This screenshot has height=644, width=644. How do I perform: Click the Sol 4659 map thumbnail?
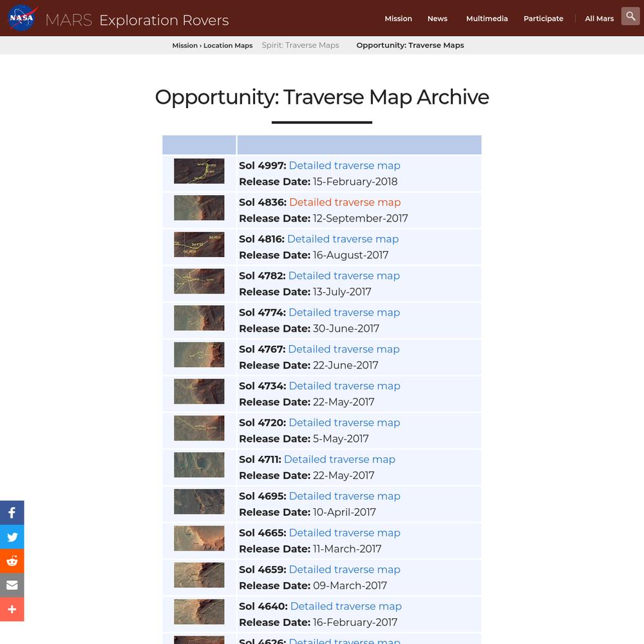pyautogui.click(x=199, y=575)
